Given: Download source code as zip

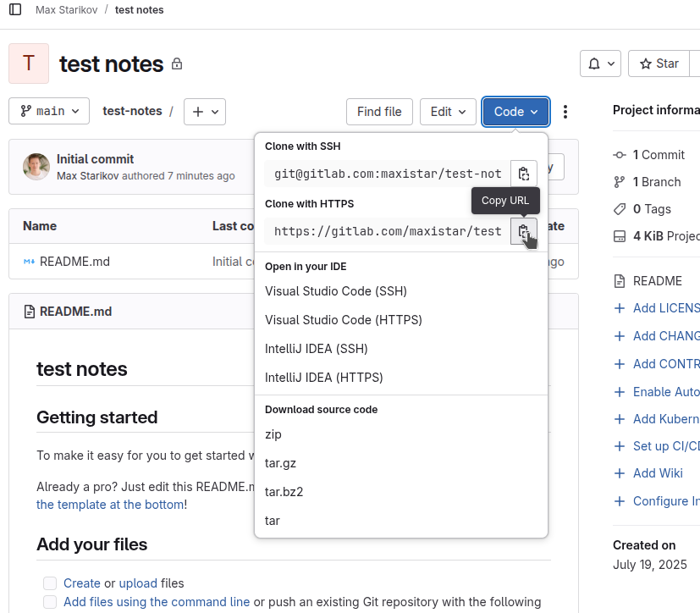Looking at the screenshot, I should click(273, 434).
